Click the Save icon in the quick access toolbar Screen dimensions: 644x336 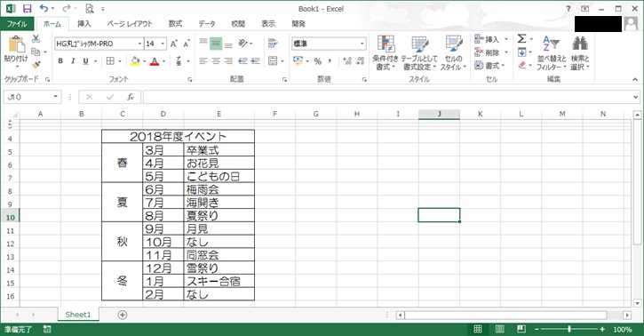[x=28, y=9]
